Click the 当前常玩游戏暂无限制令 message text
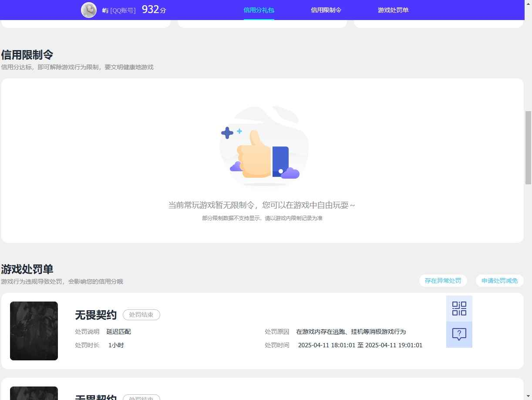 click(262, 205)
